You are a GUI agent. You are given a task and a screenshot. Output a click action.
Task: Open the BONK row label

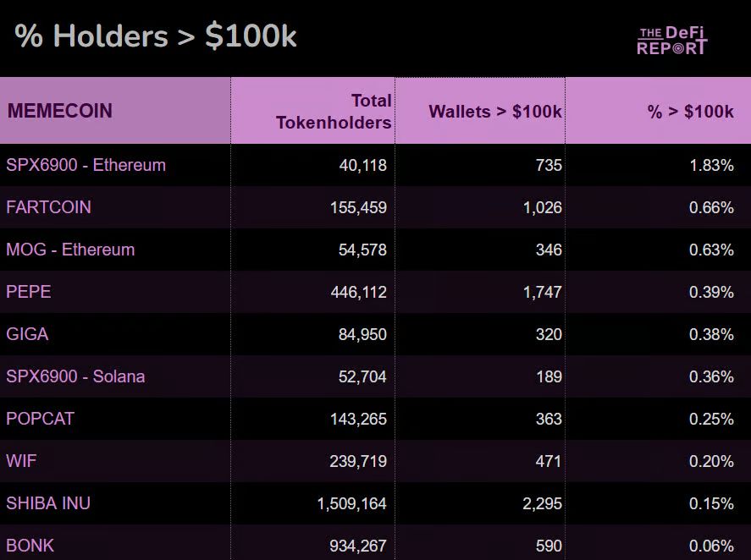[x=30, y=546]
